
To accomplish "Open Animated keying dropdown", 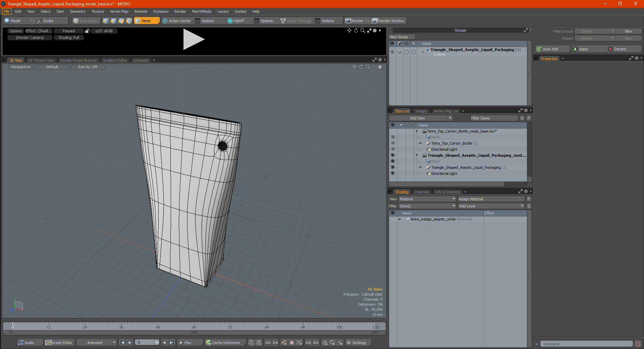I will [97, 343].
